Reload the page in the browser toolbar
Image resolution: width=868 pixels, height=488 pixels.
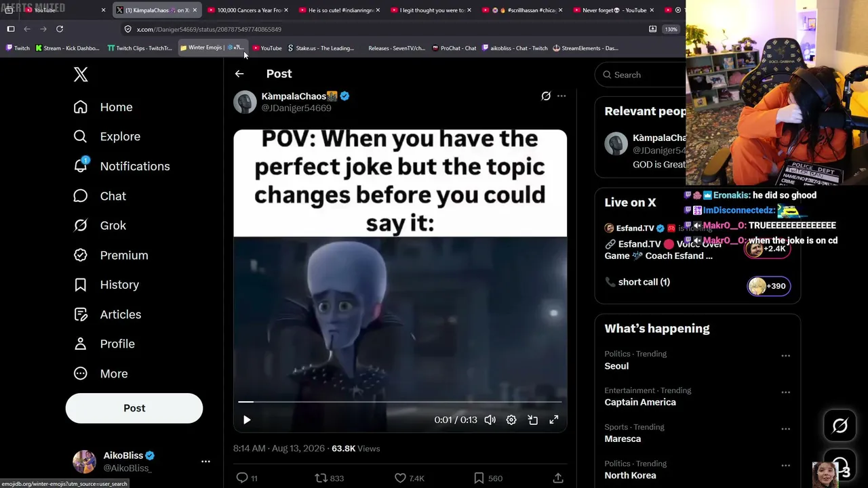coord(60,29)
